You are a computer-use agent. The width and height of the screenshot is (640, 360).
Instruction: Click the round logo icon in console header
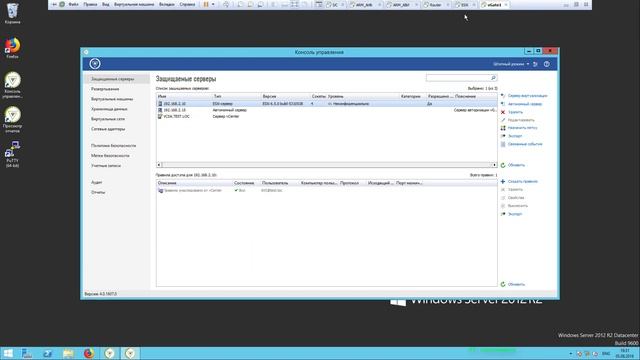coord(95,64)
